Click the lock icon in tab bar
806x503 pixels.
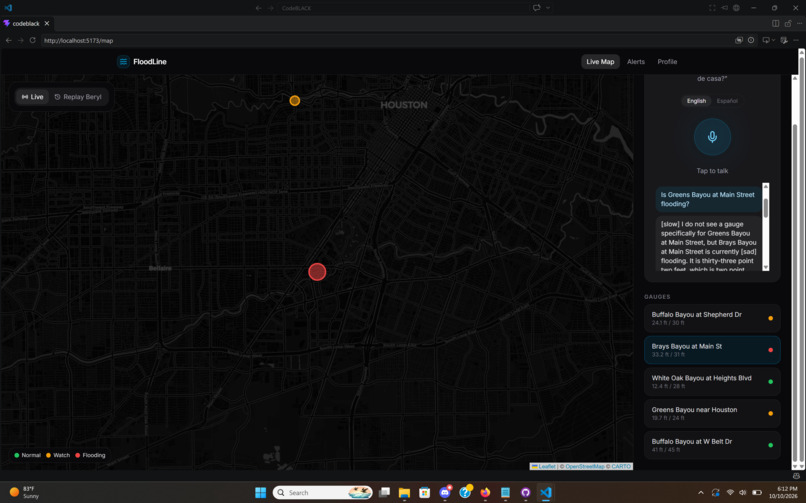pos(788,23)
